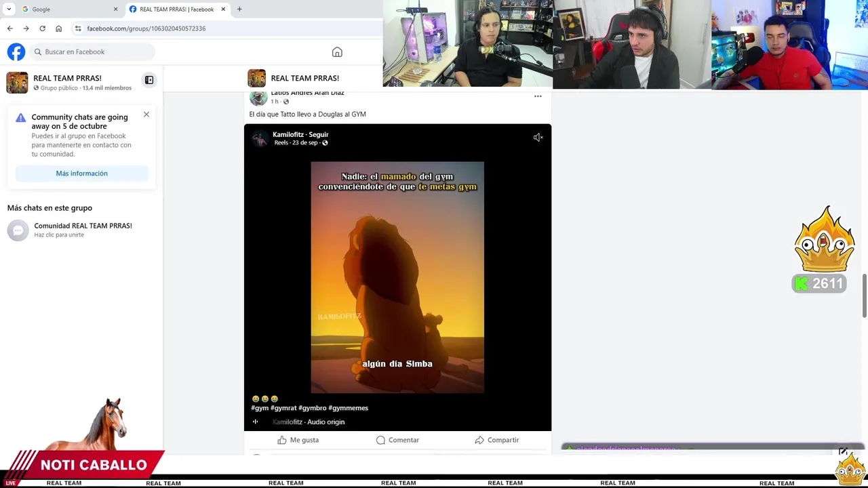868x488 pixels.
Task: Click REAL TEAM PRRAS title in center header
Action: [304, 78]
